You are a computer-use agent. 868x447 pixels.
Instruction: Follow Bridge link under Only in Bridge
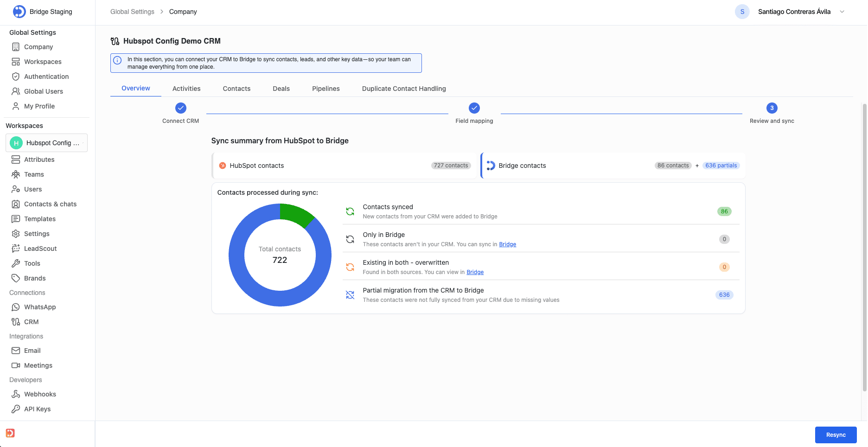click(507, 244)
